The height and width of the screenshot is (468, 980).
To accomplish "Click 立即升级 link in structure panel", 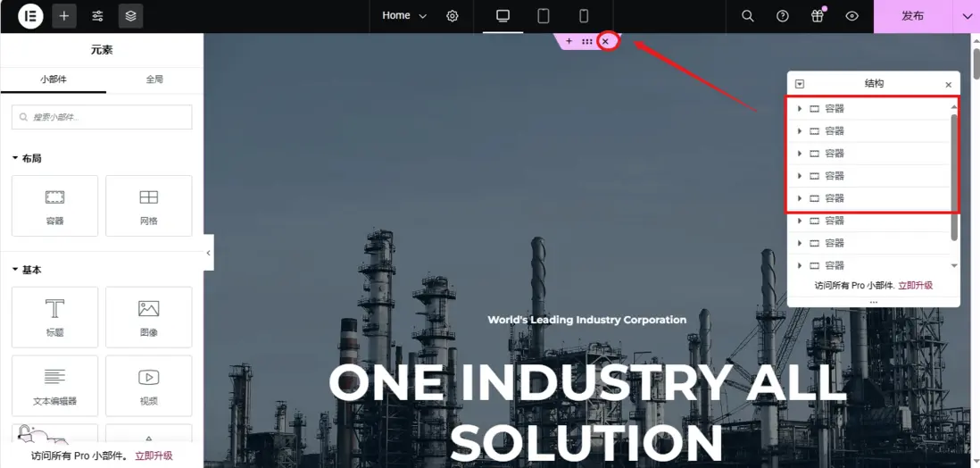I will click(x=915, y=285).
